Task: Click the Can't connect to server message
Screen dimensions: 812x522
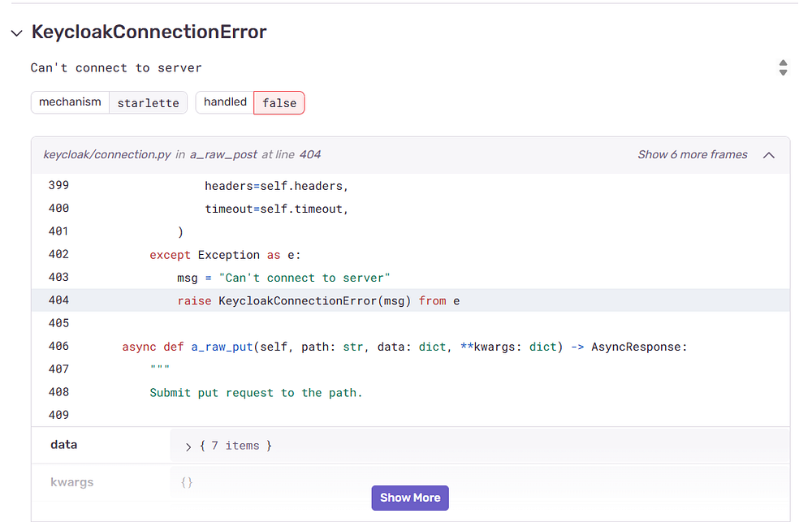Action: 116,68
